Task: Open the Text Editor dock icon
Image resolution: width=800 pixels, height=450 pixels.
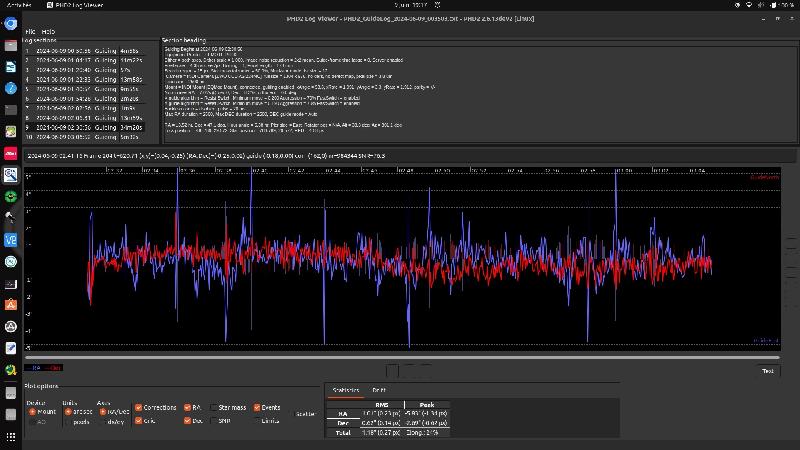Action: (10, 348)
